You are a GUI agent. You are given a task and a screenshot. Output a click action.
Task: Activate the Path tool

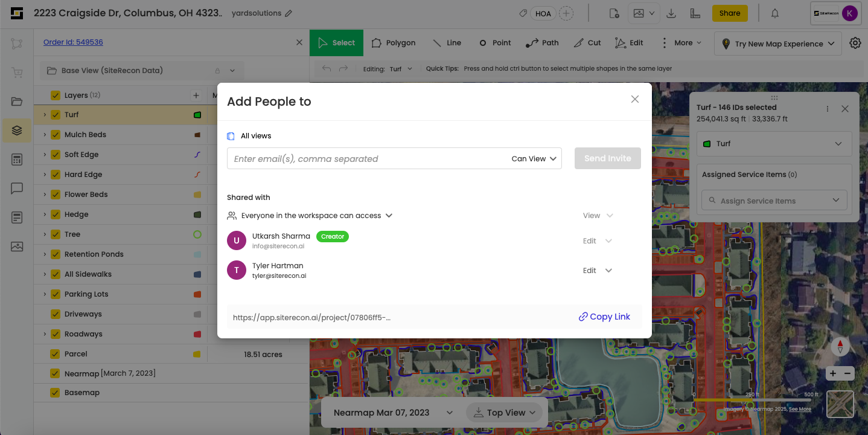coord(542,43)
